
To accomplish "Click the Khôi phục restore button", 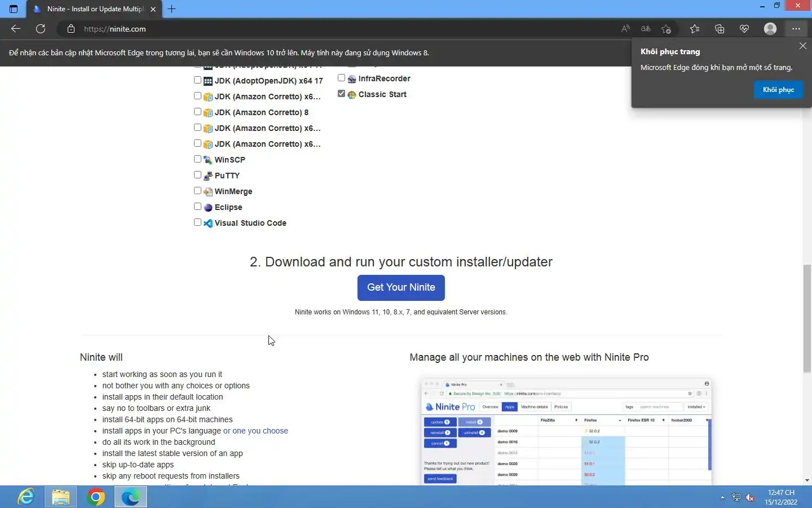I will [x=778, y=90].
